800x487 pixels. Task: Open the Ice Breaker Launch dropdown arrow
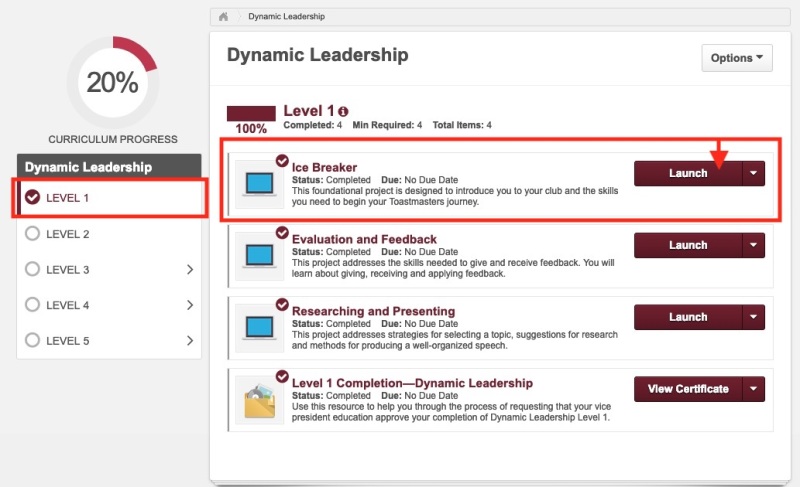pyautogui.click(x=754, y=173)
